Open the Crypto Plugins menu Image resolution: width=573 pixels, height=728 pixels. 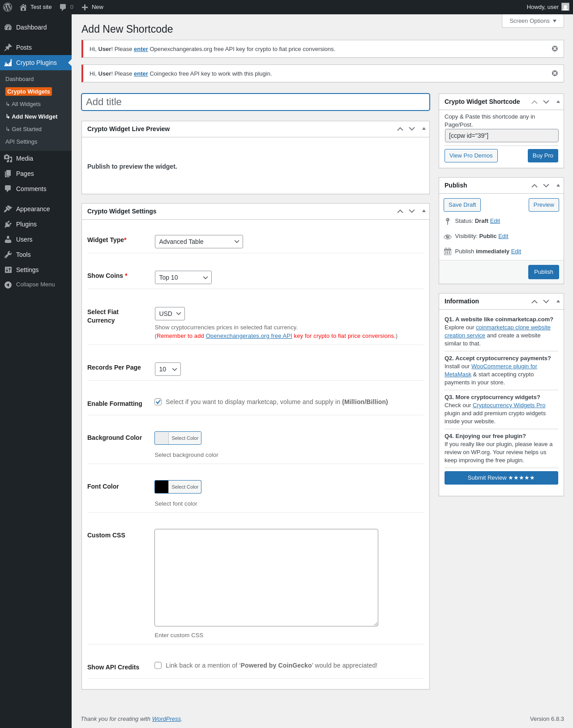tap(36, 63)
